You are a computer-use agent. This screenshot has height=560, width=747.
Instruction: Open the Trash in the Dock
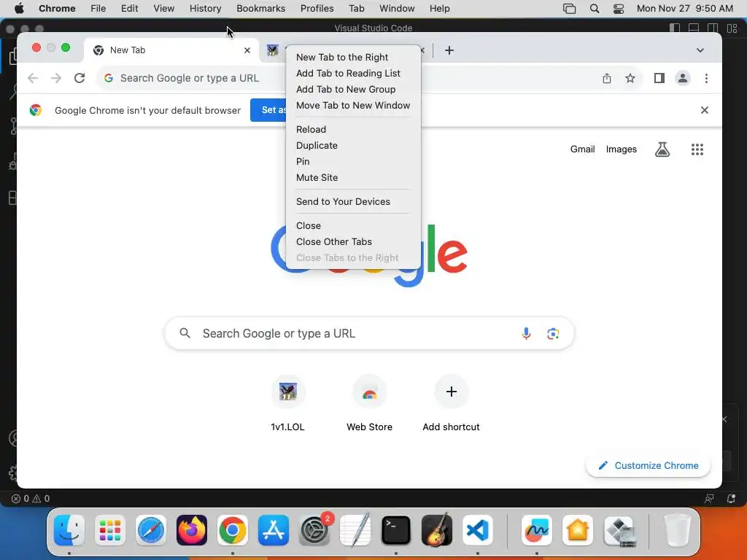(x=677, y=530)
